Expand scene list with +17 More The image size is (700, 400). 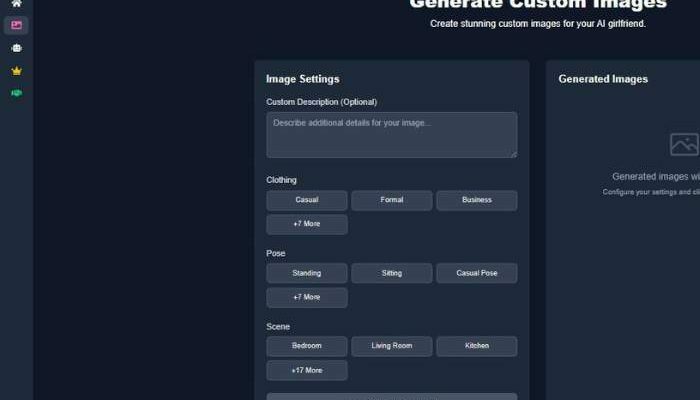click(x=307, y=370)
